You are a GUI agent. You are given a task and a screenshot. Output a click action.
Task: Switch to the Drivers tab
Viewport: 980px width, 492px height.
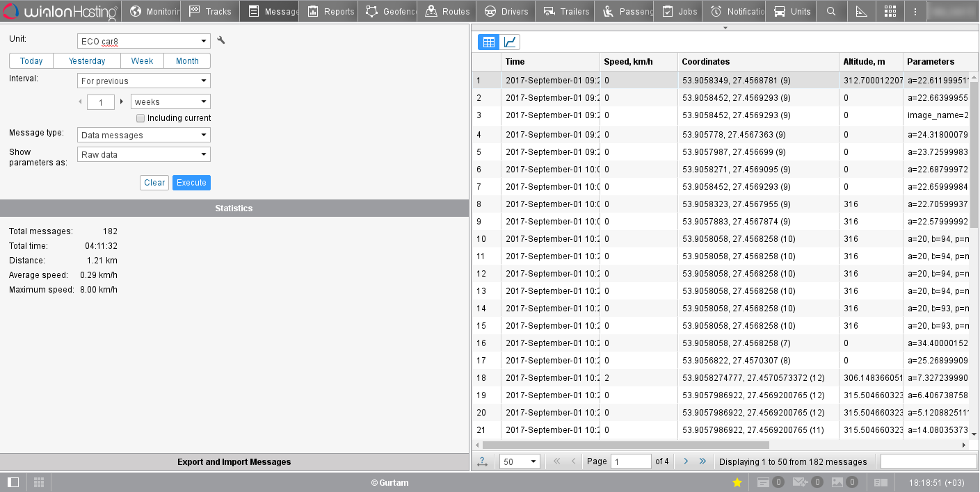point(507,11)
